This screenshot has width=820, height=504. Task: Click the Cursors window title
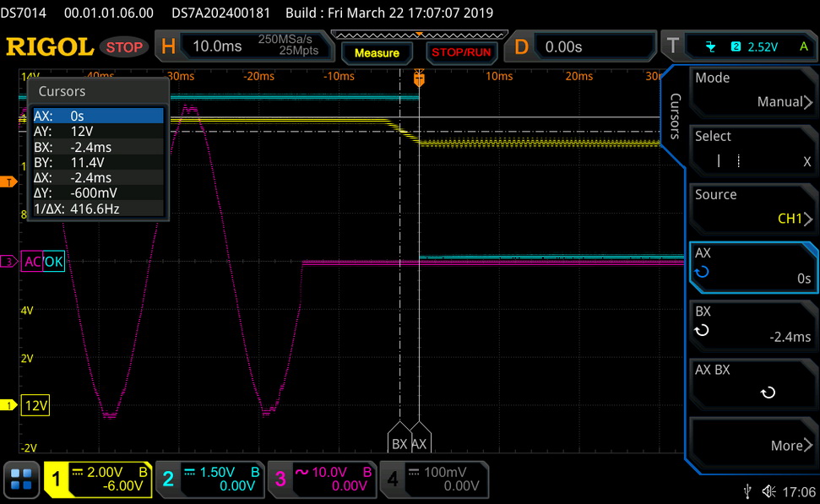(x=62, y=91)
